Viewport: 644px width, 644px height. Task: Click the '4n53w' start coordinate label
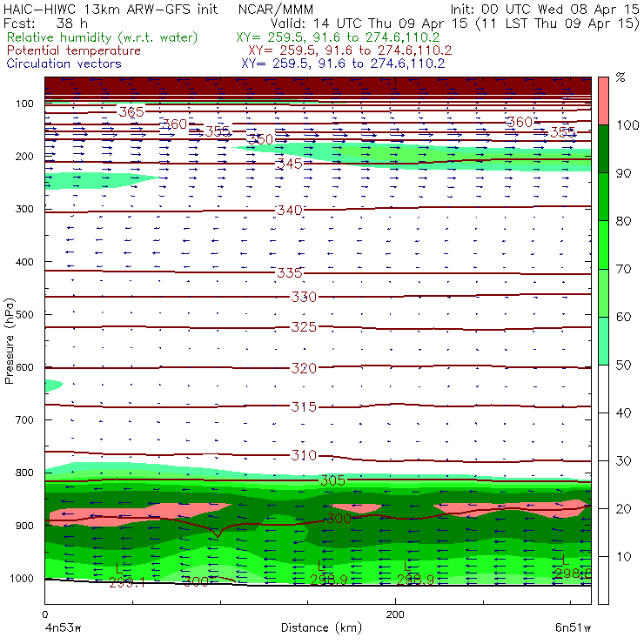point(62,628)
